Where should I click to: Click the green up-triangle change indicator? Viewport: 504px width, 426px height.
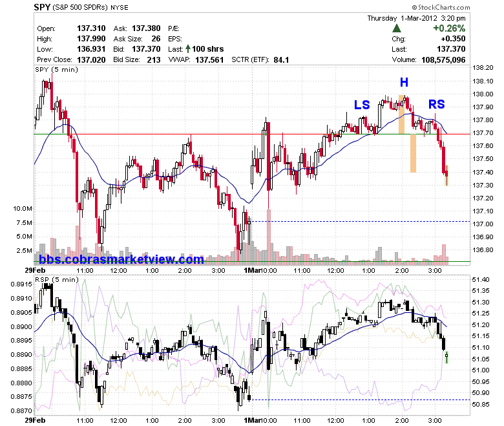[397, 28]
